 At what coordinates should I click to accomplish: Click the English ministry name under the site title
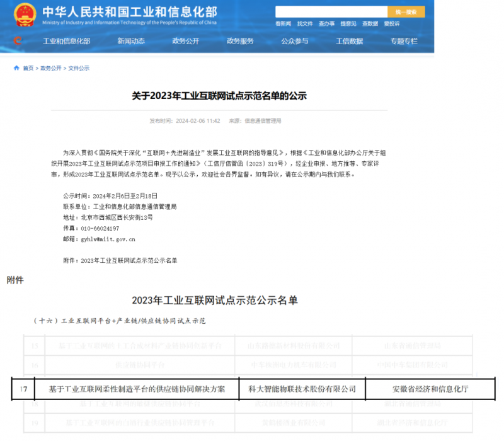[x=129, y=23]
